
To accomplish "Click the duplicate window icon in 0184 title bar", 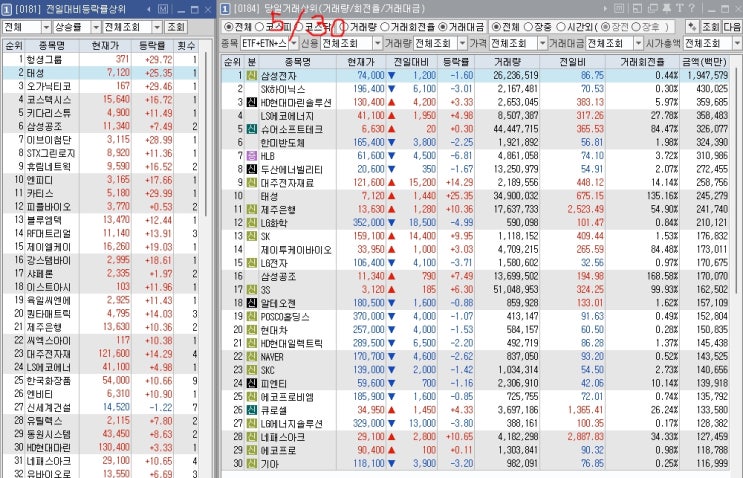I will (653, 9).
